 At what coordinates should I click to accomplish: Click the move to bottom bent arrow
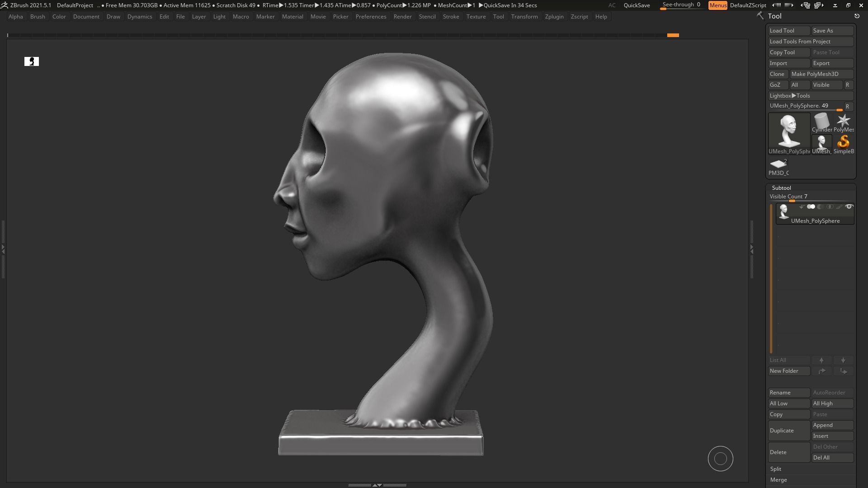(843, 371)
